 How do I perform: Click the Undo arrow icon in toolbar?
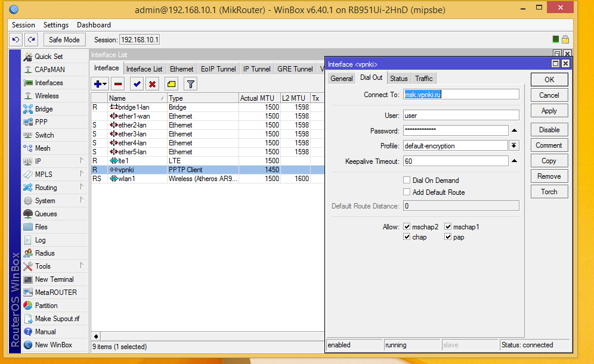16,39
